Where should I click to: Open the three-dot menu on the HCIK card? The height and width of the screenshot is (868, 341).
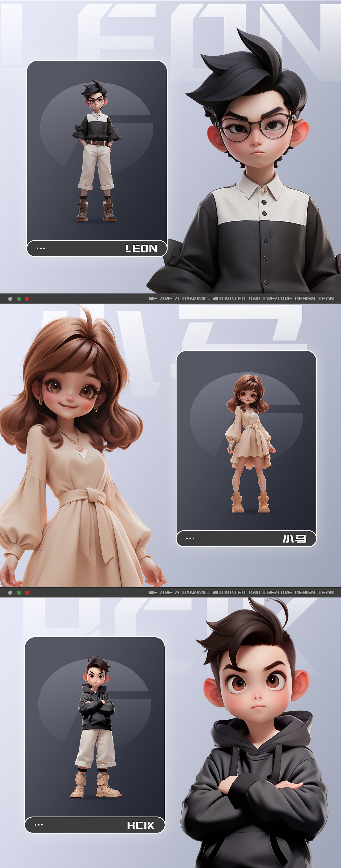click(39, 825)
